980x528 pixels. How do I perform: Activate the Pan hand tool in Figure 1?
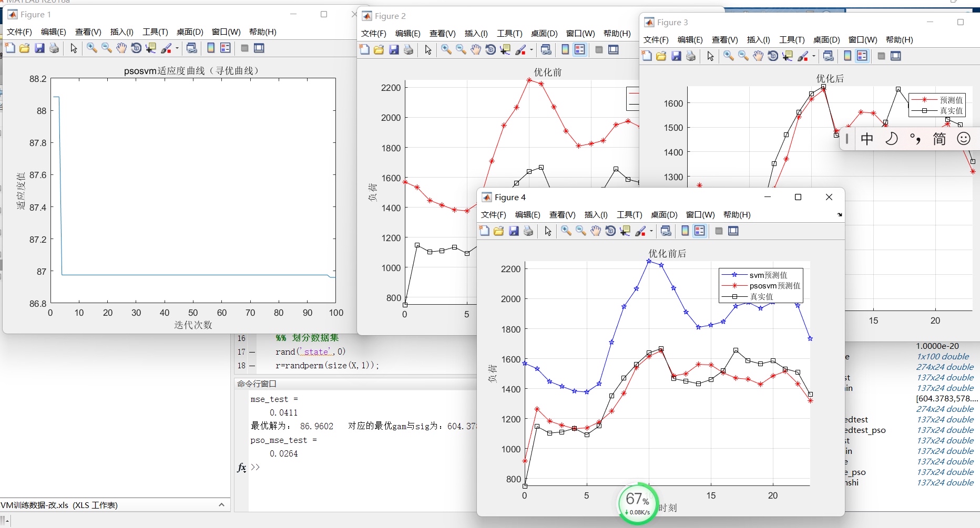121,48
